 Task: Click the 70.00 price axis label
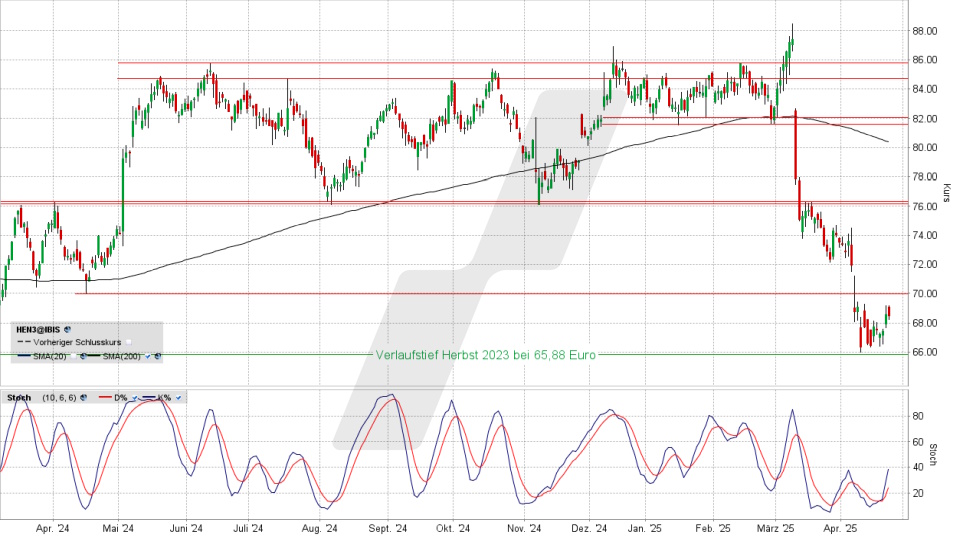[x=924, y=294]
